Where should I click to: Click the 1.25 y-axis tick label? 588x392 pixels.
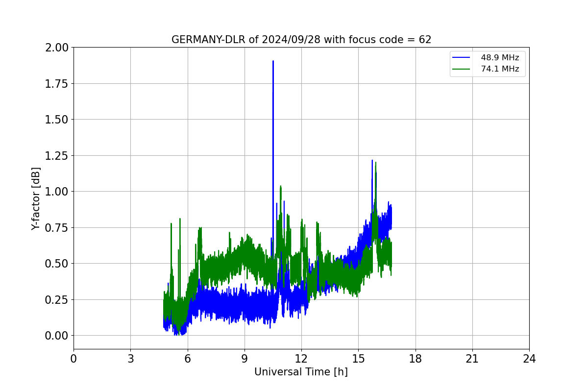coord(56,155)
